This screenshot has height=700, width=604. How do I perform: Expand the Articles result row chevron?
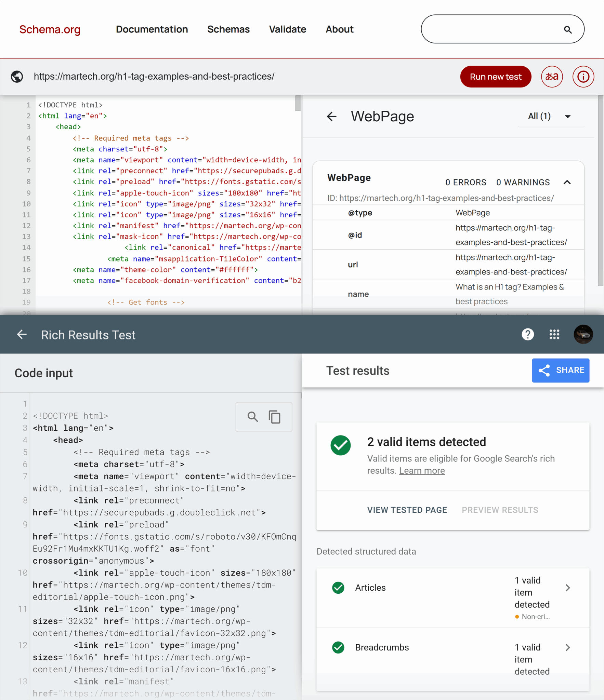click(x=568, y=588)
